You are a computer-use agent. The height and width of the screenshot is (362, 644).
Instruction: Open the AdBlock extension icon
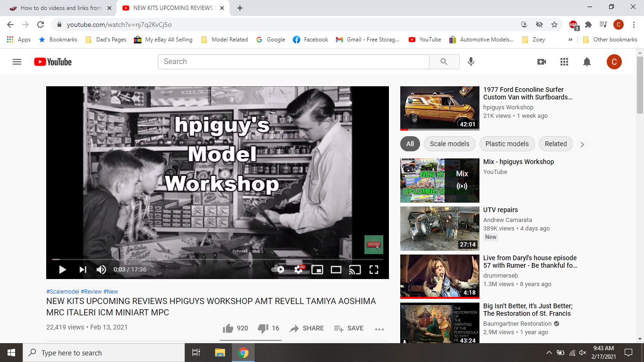tap(574, 25)
